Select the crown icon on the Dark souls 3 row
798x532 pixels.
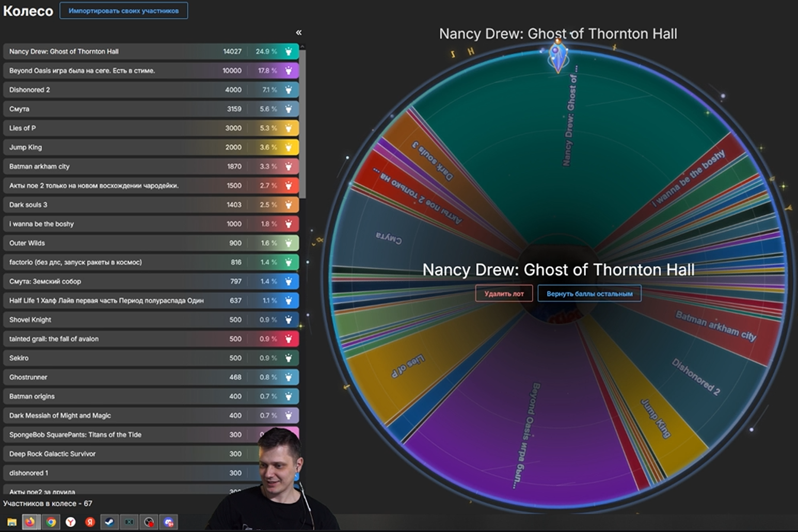[x=289, y=205]
